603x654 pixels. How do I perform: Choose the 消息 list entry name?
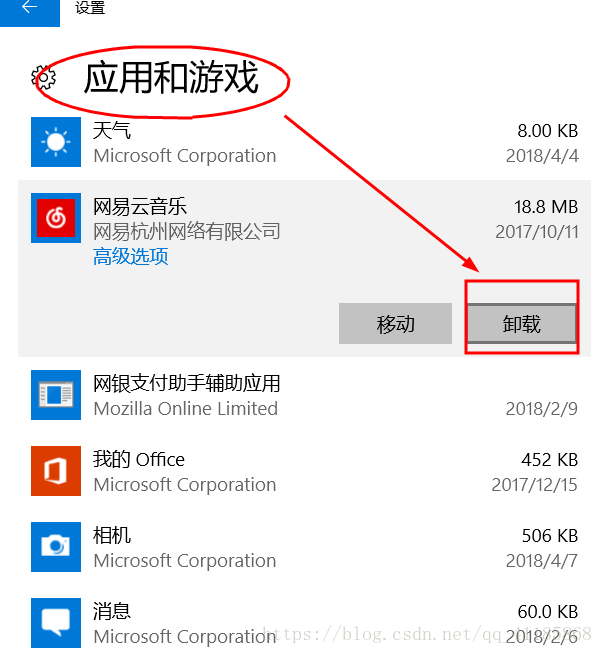112,611
